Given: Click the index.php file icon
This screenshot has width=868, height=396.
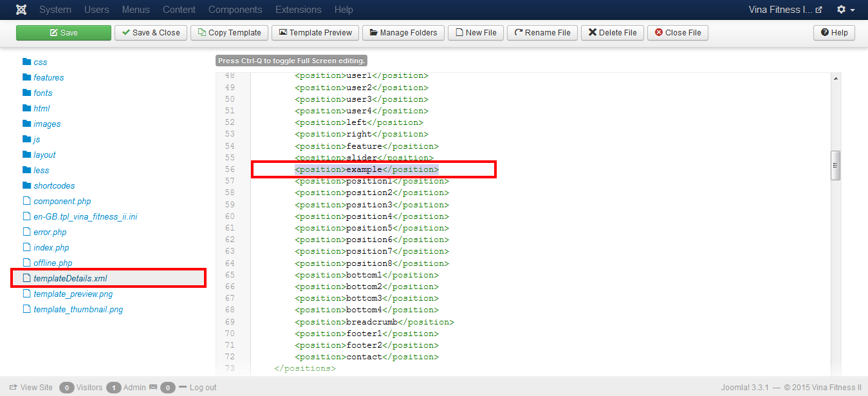Looking at the screenshot, I should [x=27, y=247].
